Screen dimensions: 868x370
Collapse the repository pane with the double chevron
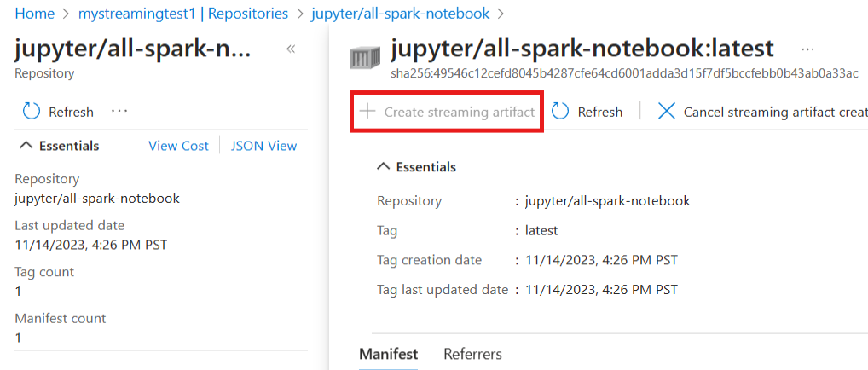click(x=291, y=49)
